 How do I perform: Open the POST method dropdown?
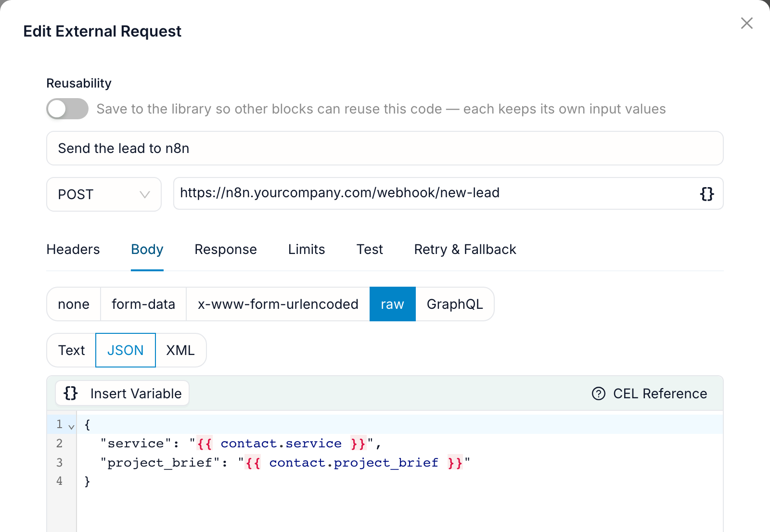click(104, 194)
